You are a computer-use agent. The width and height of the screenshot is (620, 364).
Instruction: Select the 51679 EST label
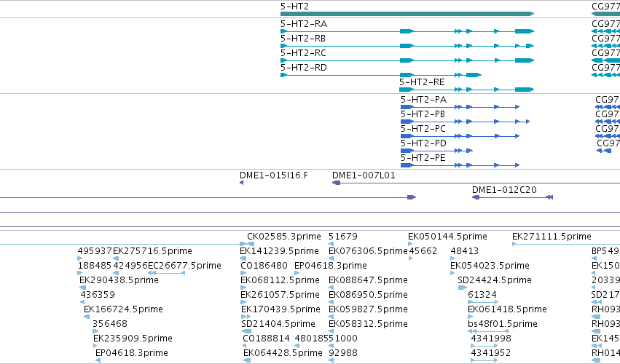click(x=343, y=237)
